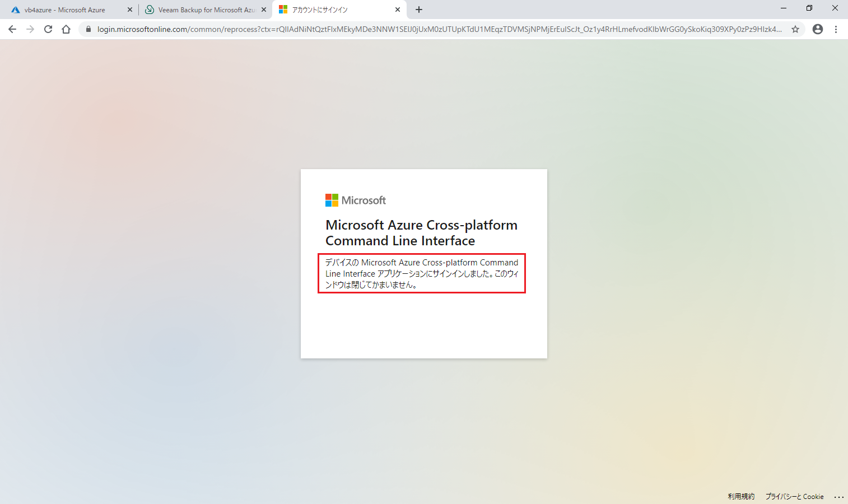848x504 pixels.
Task: Click the Microsoft logo in the card
Action: coord(356,200)
